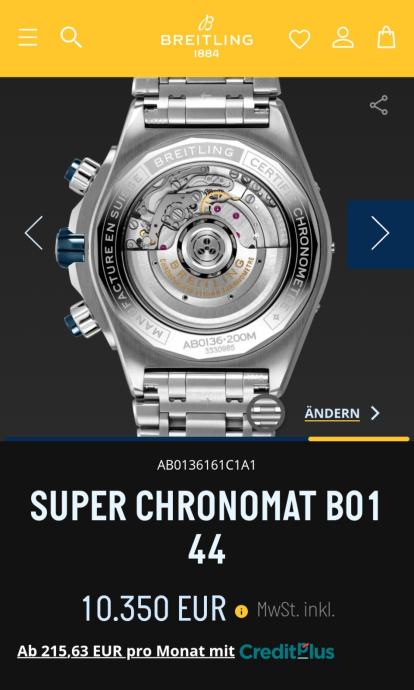Go to the Breitling 1884 home logo

click(x=207, y=37)
